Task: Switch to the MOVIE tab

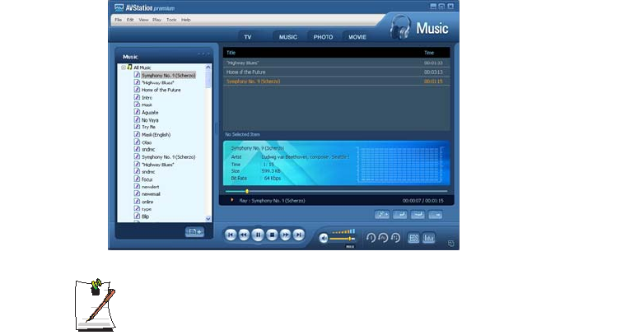Action: 357,37
